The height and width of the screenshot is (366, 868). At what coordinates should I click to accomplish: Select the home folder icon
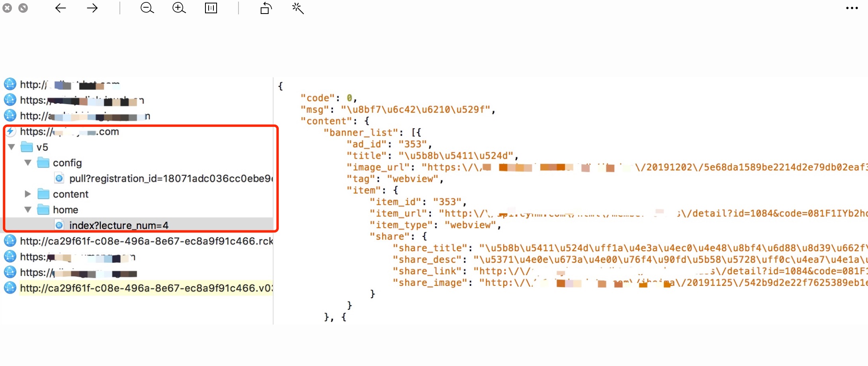click(x=43, y=210)
